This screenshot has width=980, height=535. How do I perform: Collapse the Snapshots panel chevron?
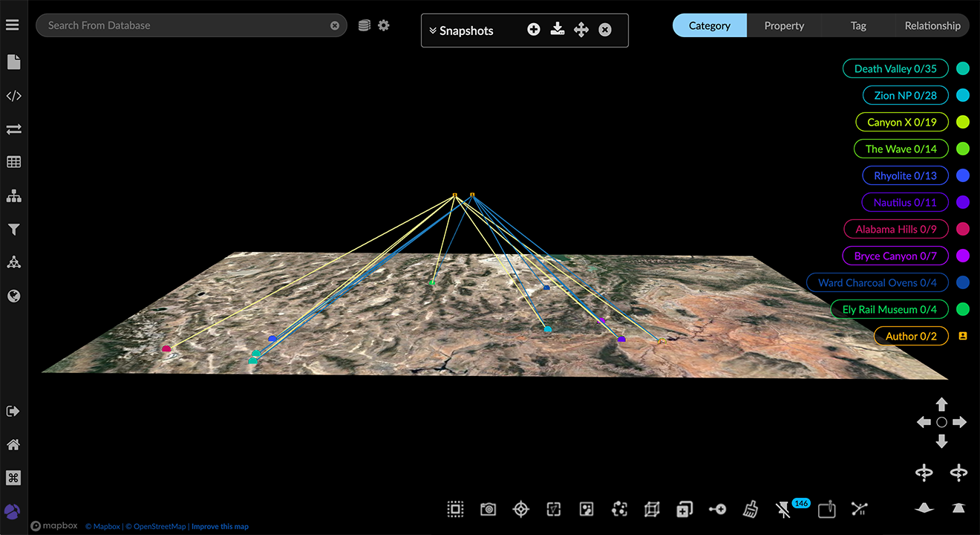(433, 30)
